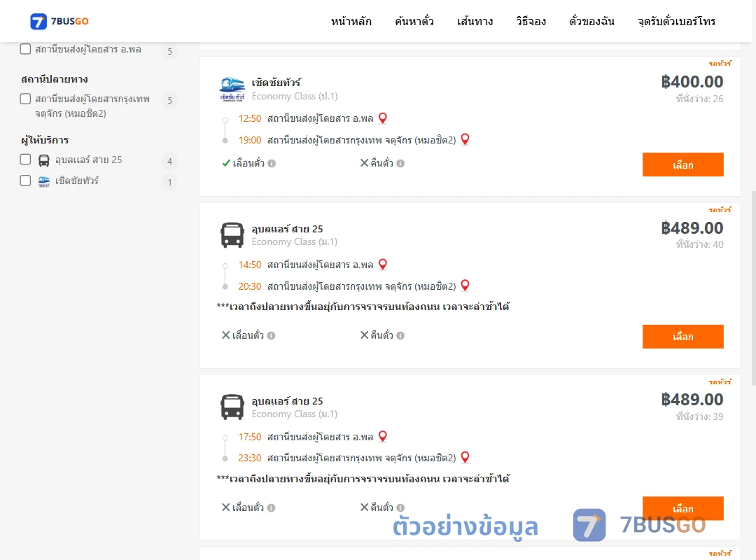This screenshot has height=560, width=756.
Task: Toggle the อุบลแอร์ สาย 25 operator filter checkbox
Action: click(x=26, y=160)
